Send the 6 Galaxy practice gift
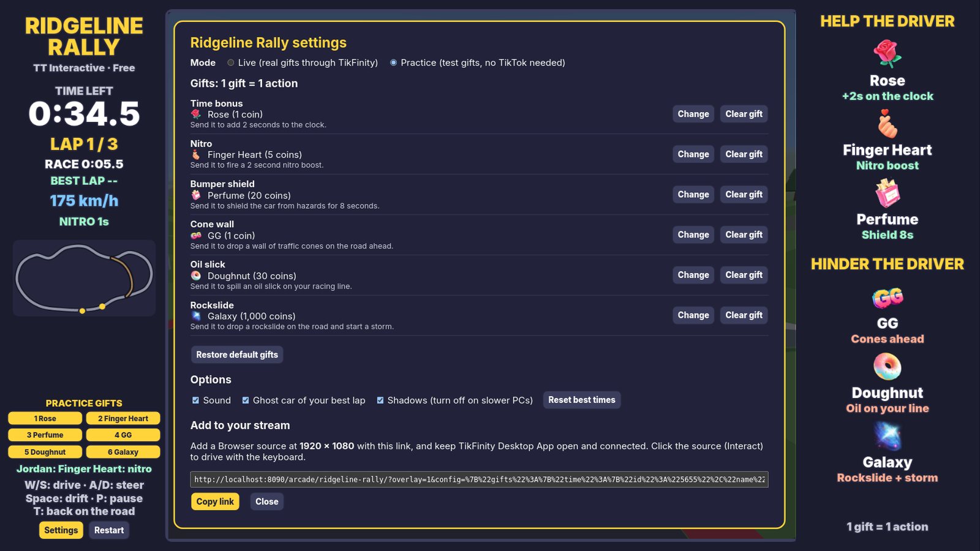 (123, 452)
